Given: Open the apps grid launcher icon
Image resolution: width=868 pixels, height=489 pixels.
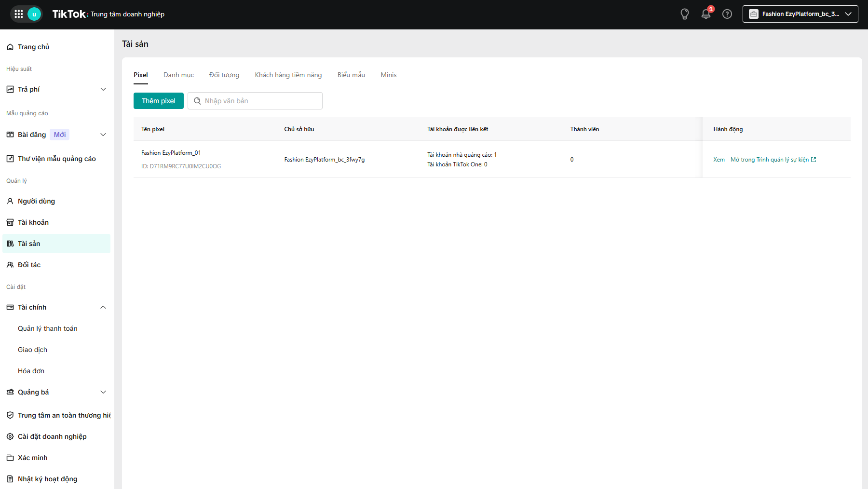Looking at the screenshot, I should point(19,14).
